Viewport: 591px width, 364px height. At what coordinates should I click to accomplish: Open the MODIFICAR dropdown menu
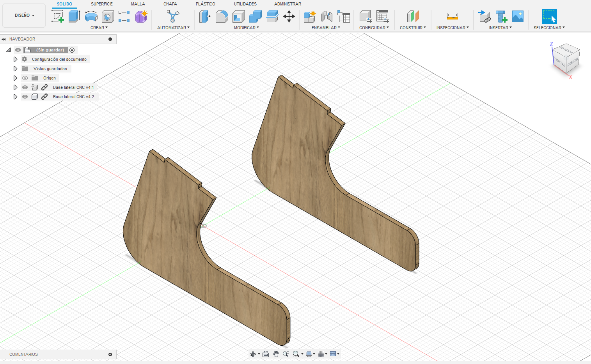(247, 28)
